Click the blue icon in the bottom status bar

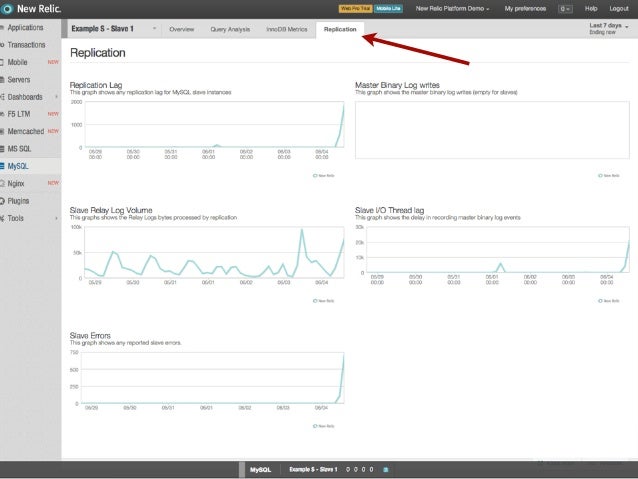tap(386, 470)
